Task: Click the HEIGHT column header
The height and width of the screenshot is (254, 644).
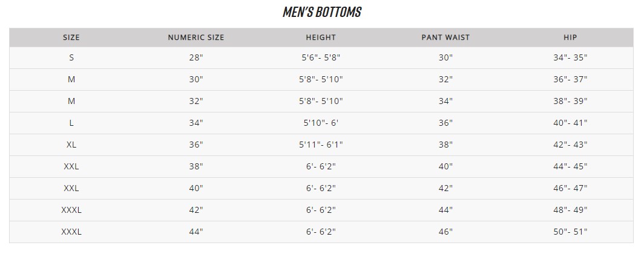Action: (321, 37)
